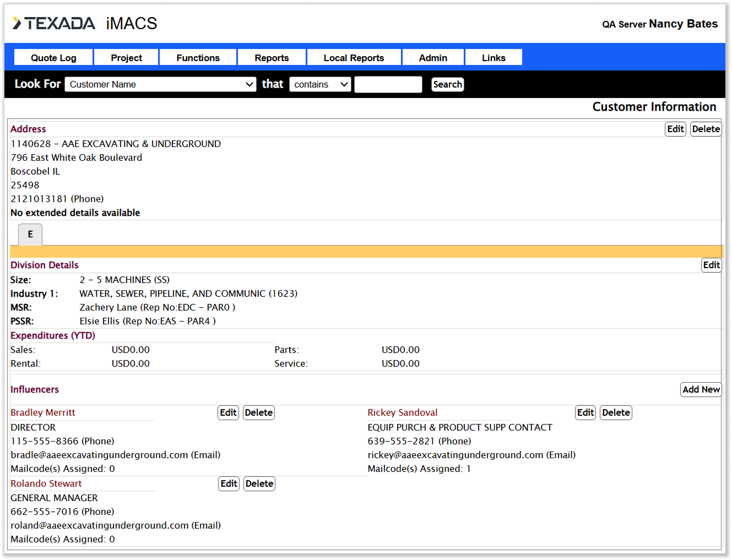
Task: Edit the customer Address section
Action: [675, 129]
